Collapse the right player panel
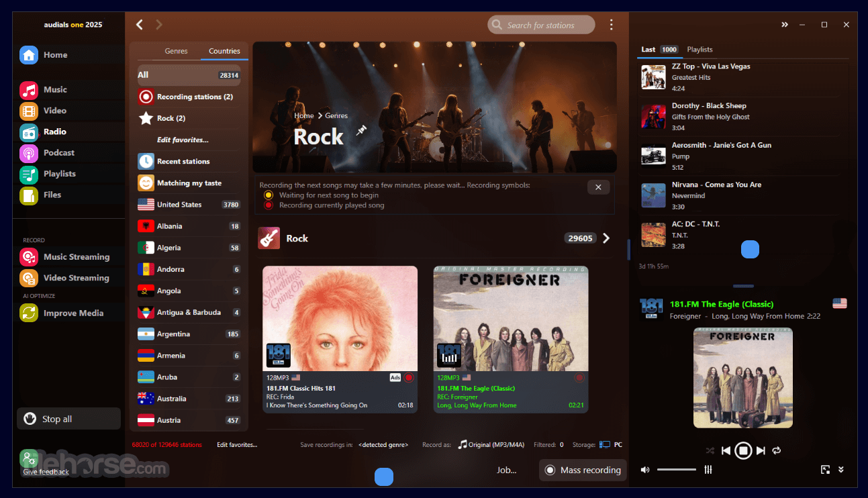 [x=784, y=25]
